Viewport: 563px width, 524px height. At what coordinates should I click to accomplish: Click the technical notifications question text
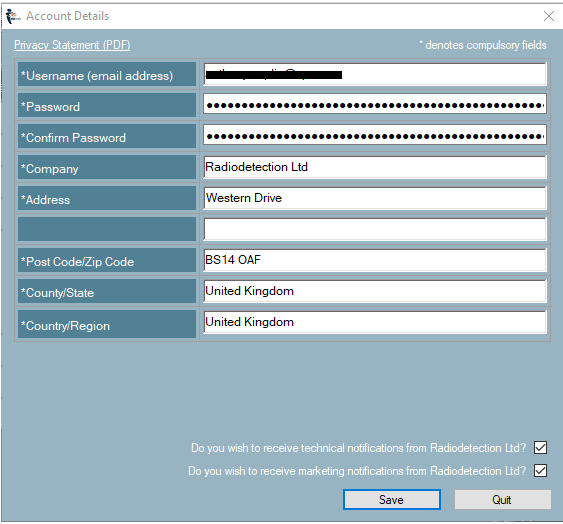coord(358,448)
